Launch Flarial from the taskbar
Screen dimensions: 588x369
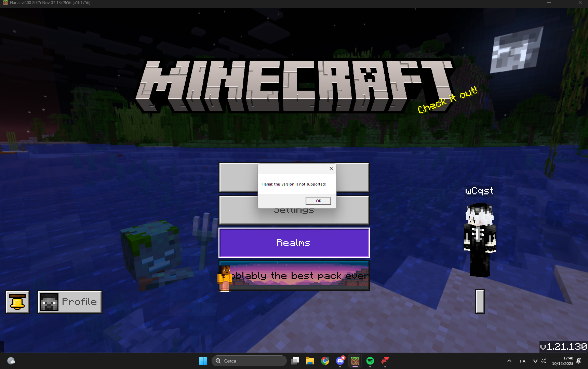click(385, 360)
